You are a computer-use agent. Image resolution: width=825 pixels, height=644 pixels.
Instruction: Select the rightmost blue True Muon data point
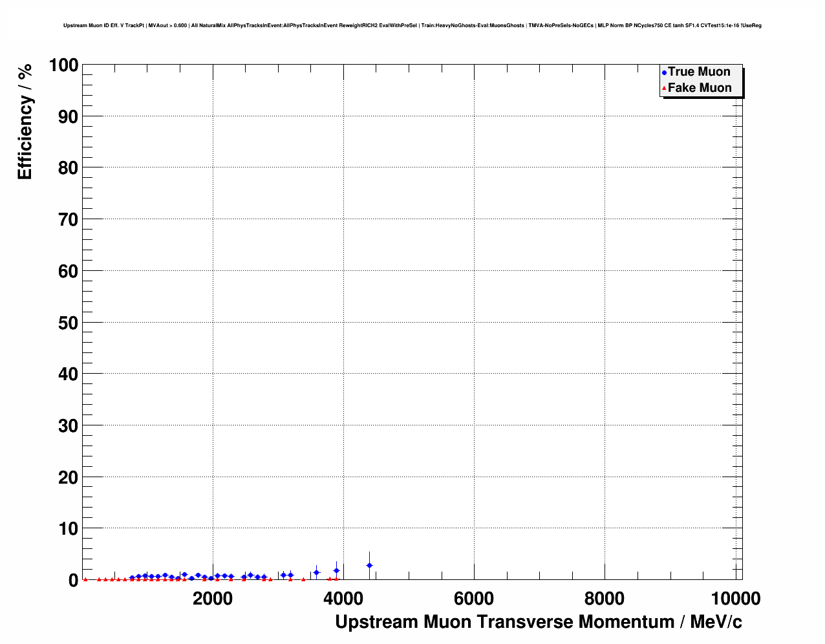(369, 565)
